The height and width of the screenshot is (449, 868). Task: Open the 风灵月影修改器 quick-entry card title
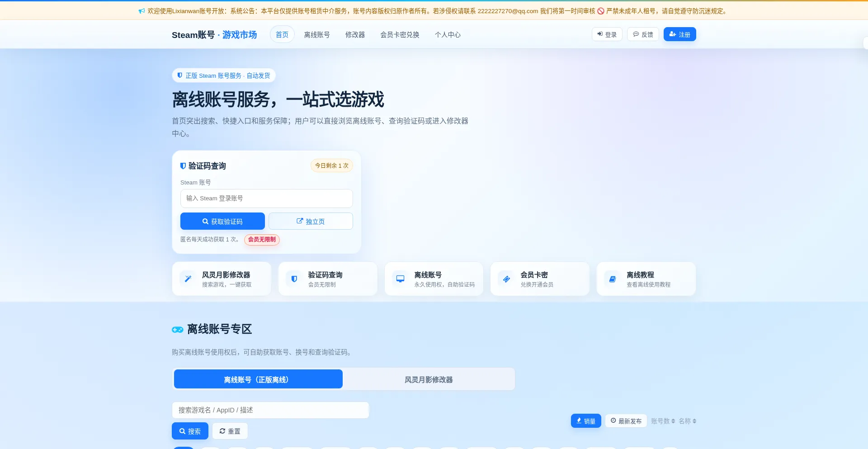coord(226,275)
